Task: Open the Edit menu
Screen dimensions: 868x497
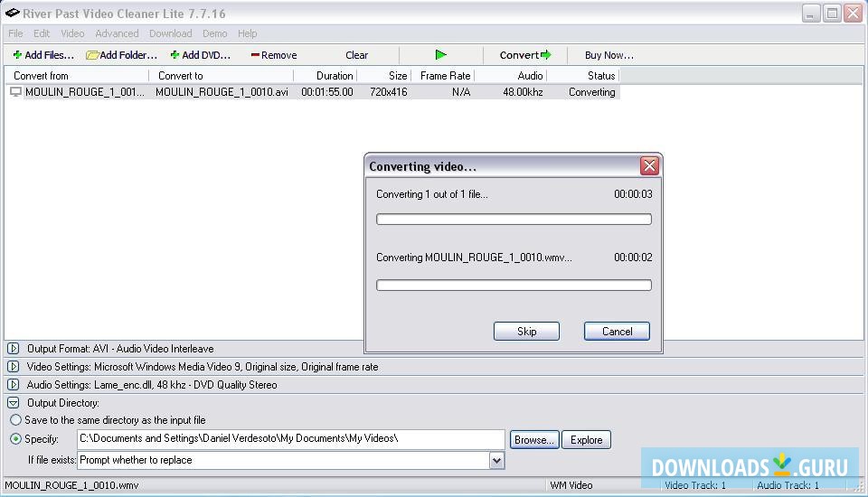Action: [x=42, y=33]
